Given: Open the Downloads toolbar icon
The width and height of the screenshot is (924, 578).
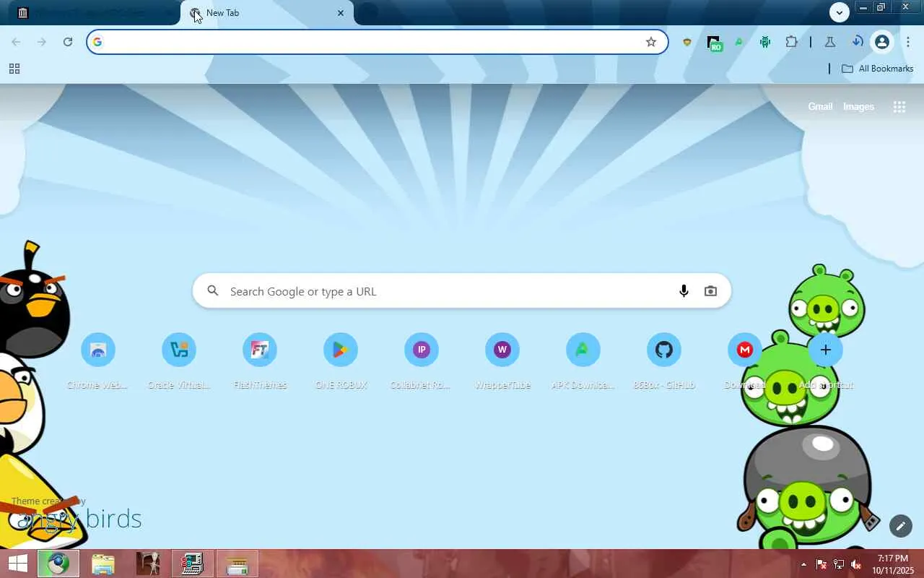Looking at the screenshot, I should tap(857, 42).
